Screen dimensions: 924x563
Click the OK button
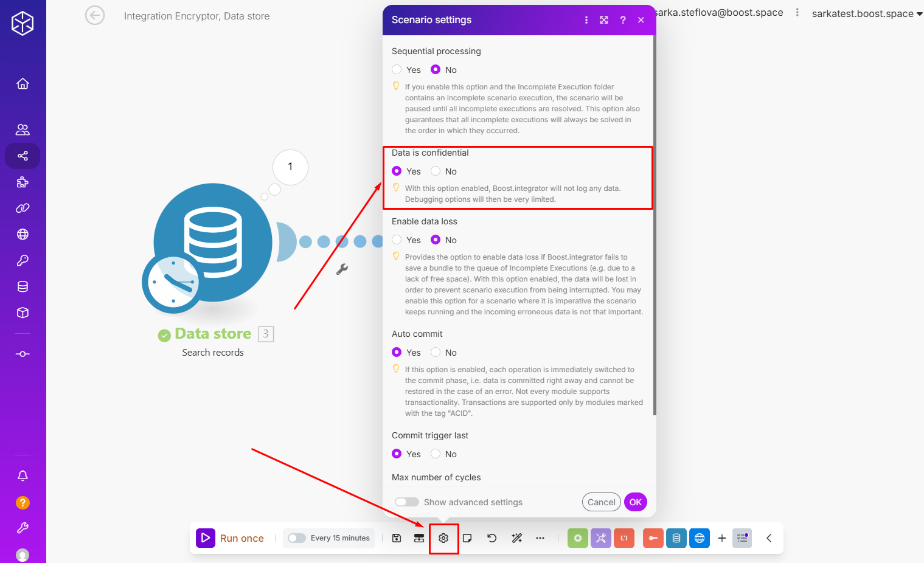tap(635, 502)
